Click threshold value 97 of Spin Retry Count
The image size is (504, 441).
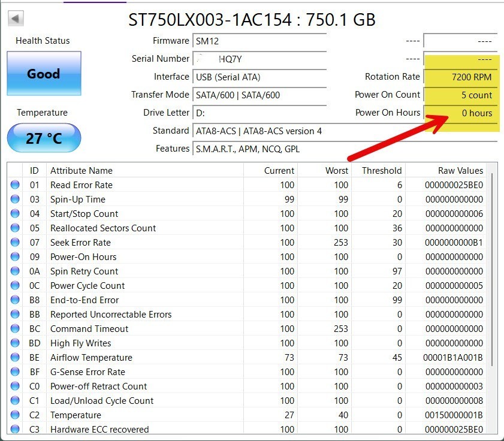pyautogui.click(x=397, y=271)
